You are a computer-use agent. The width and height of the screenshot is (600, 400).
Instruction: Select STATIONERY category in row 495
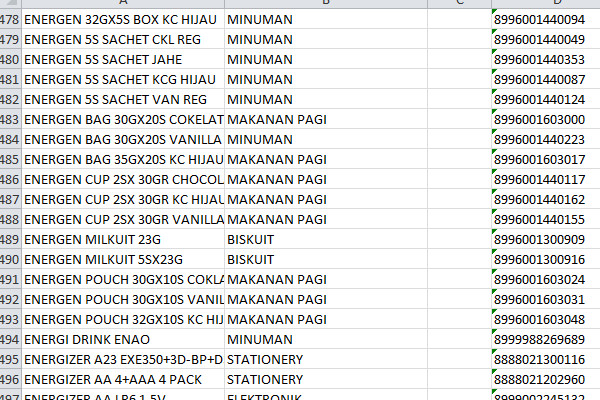pyautogui.click(x=326, y=359)
